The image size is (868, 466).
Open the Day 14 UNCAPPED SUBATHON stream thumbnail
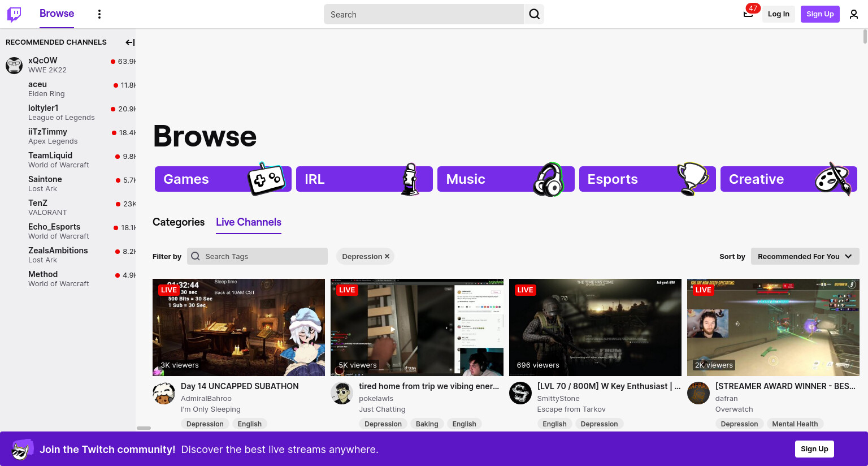coord(238,327)
